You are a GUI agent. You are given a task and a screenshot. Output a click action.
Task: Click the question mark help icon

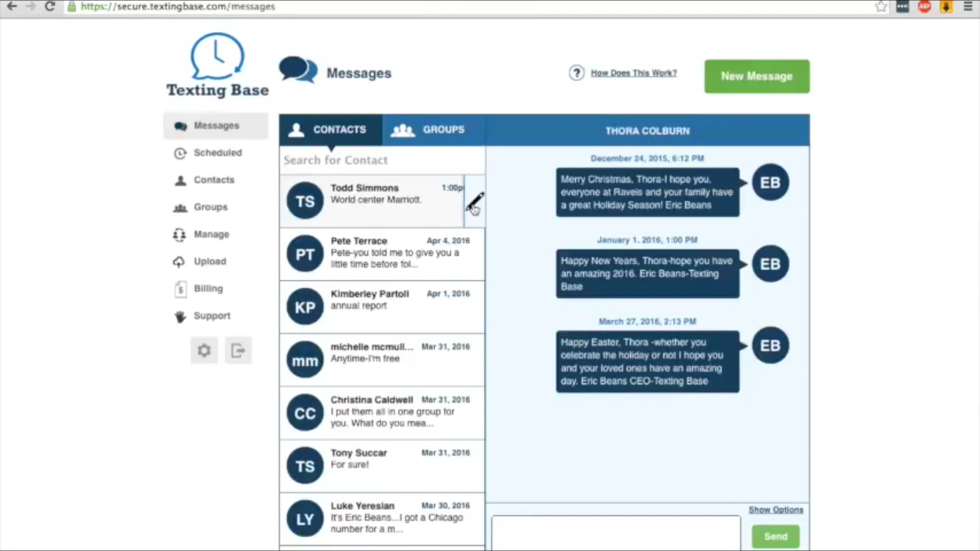point(577,73)
